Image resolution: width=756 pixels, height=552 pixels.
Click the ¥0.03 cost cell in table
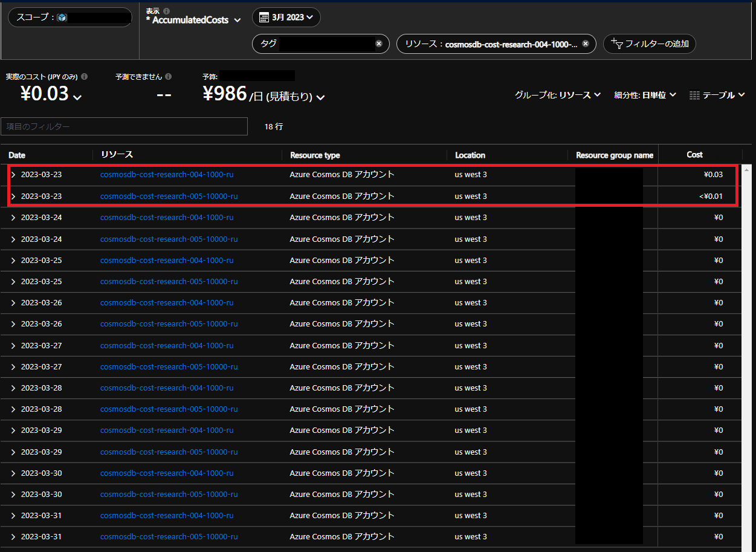point(713,175)
